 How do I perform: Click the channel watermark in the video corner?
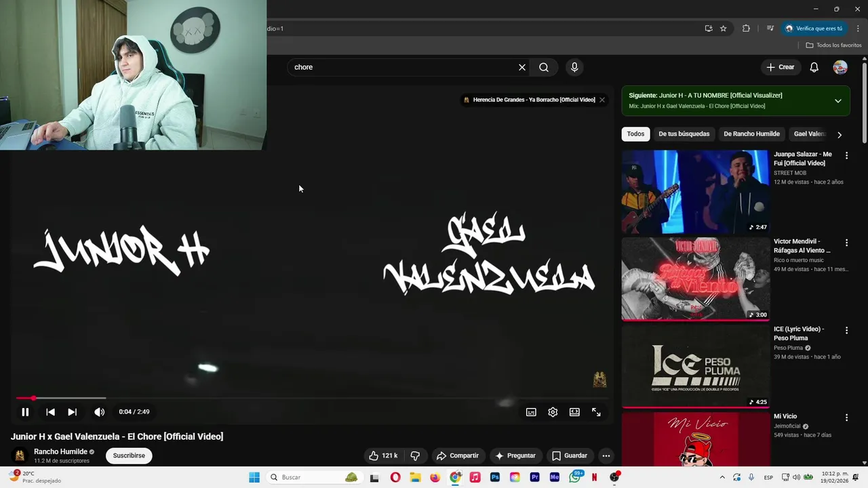click(599, 380)
